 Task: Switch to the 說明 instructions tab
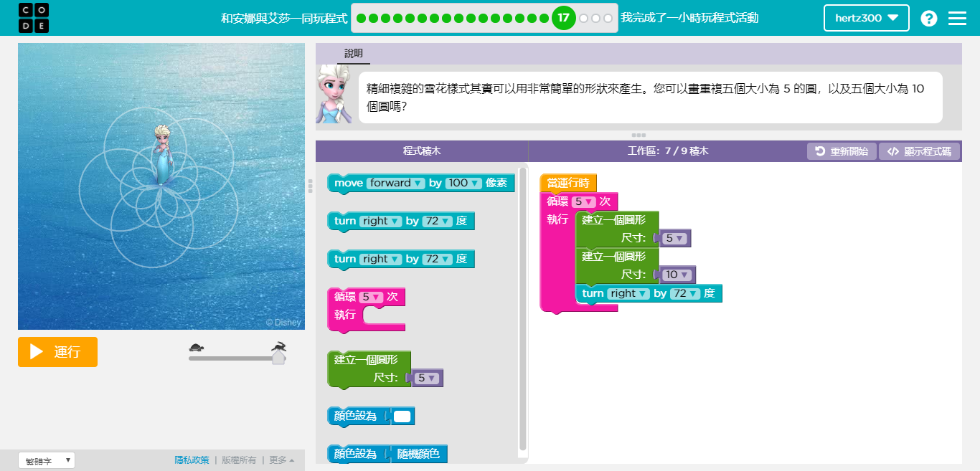[354, 54]
